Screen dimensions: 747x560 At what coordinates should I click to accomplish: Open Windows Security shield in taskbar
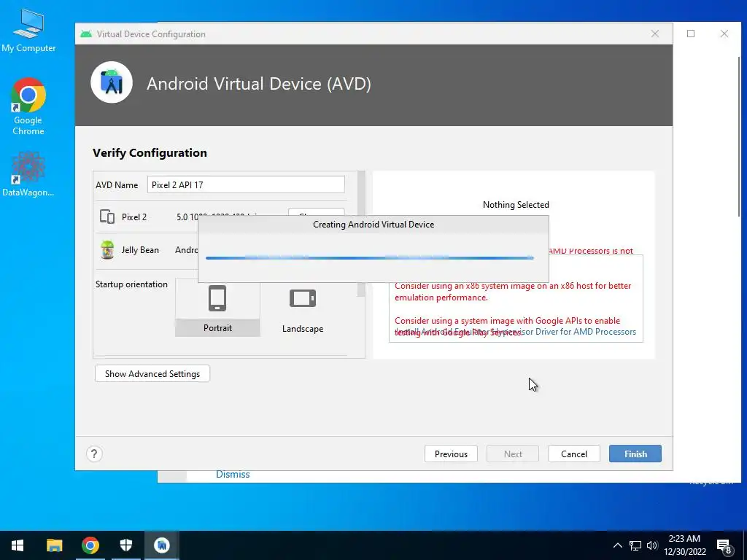(125, 545)
